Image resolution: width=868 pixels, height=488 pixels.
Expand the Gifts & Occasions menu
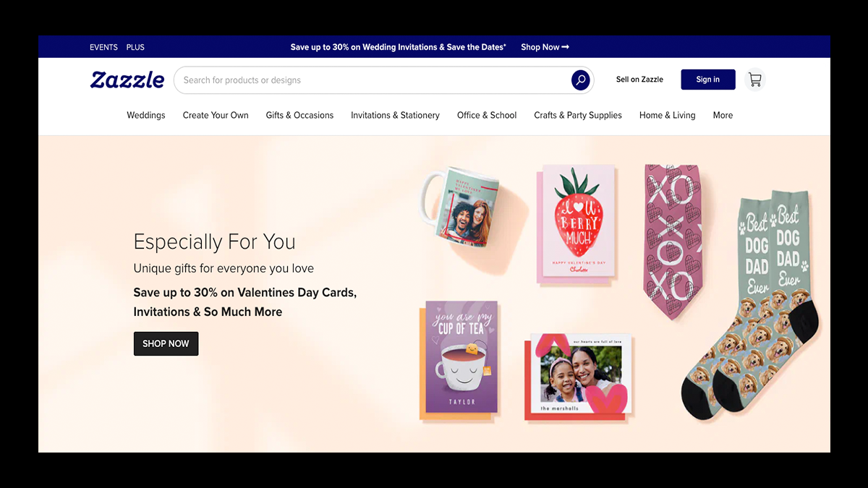point(299,115)
